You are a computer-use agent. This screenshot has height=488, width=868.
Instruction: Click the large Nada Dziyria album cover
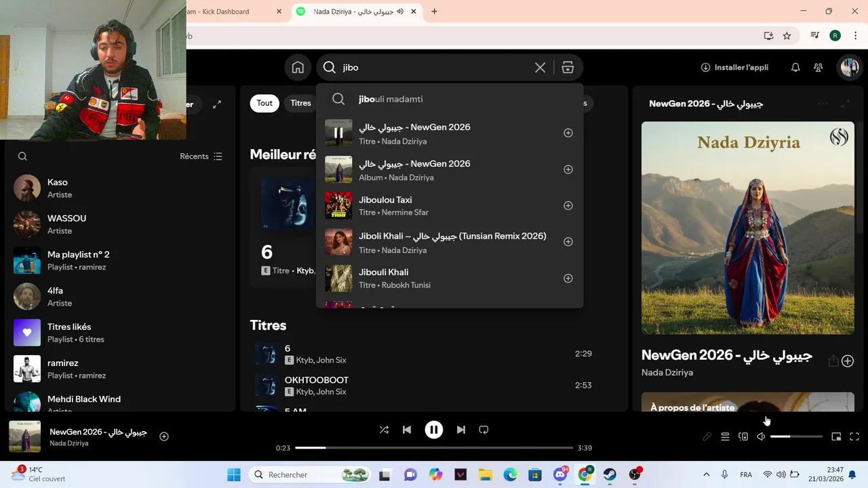[x=748, y=228]
